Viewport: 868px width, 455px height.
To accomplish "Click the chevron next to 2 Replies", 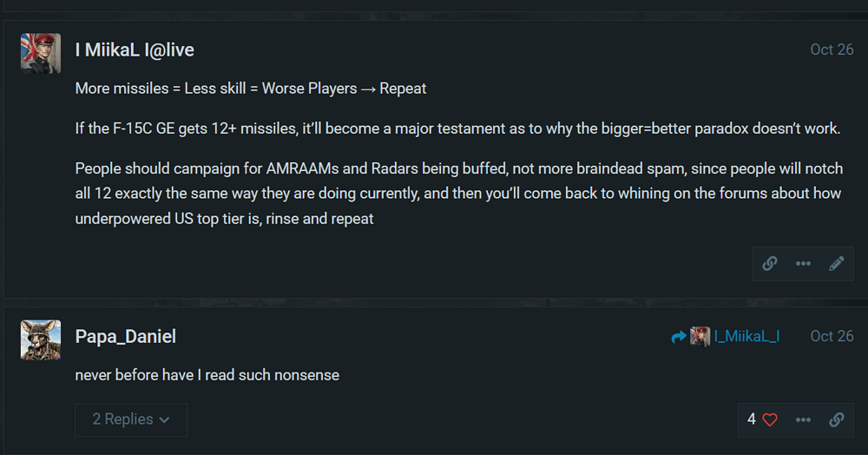I will (165, 420).
